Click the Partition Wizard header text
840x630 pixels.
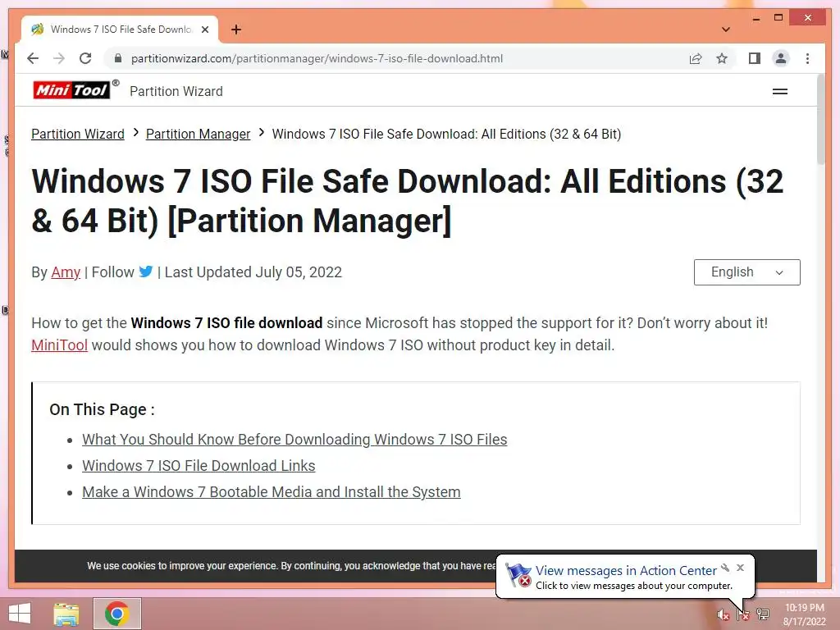[x=176, y=92]
